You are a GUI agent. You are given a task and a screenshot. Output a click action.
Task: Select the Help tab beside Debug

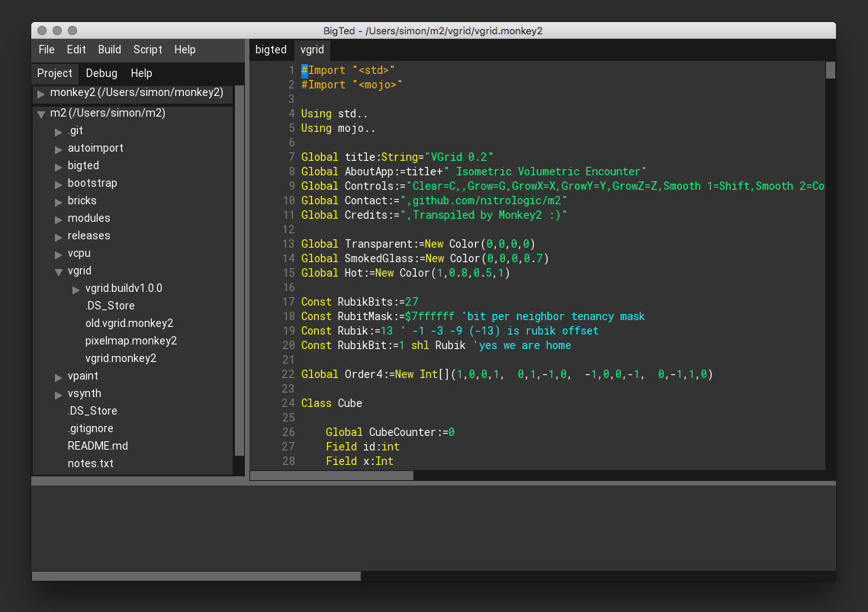141,73
